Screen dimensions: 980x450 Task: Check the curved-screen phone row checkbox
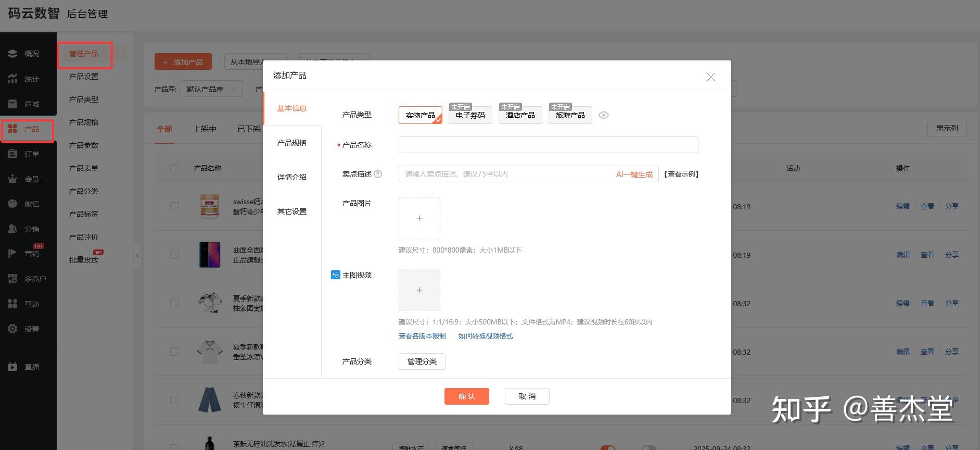174,255
